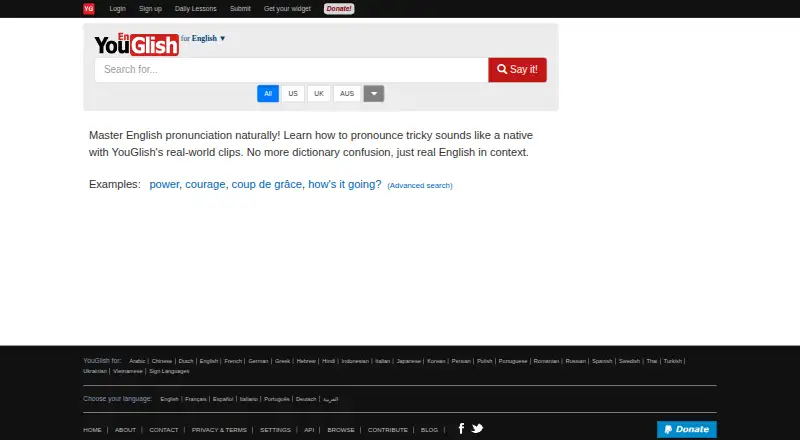
Task: Switch site language to Português
Action: click(277, 399)
